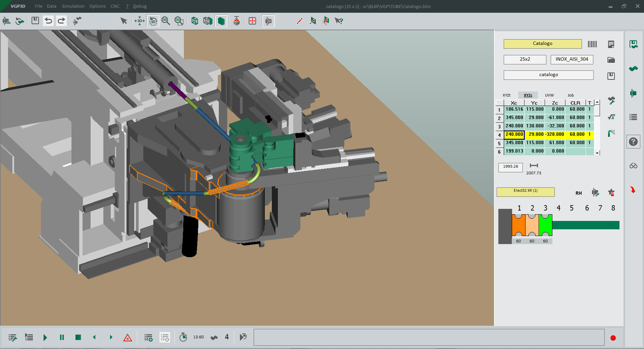
Task: Click the INOX_AISI_304 material button
Action: click(x=572, y=59)
